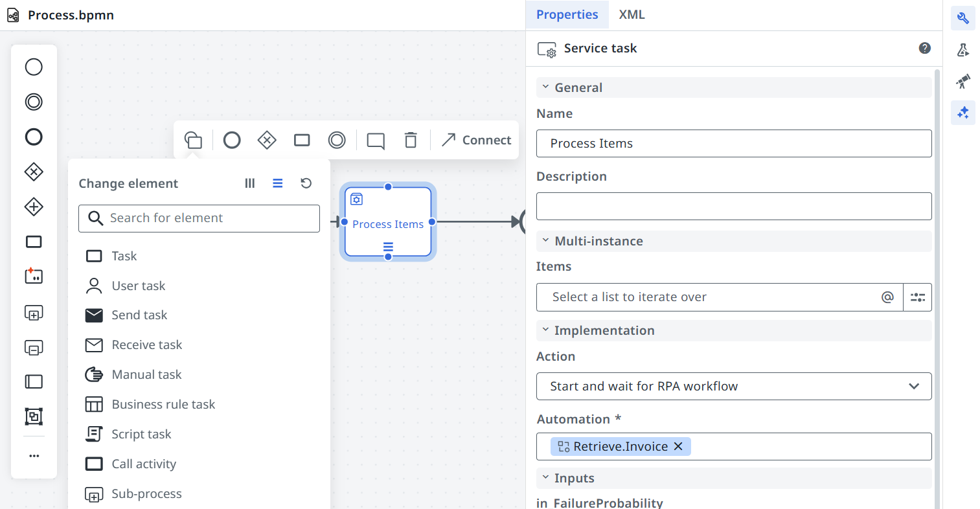This screenshot has width=980, height=509.
Task: Select the end event tool in palette
Action: point(34,137)
